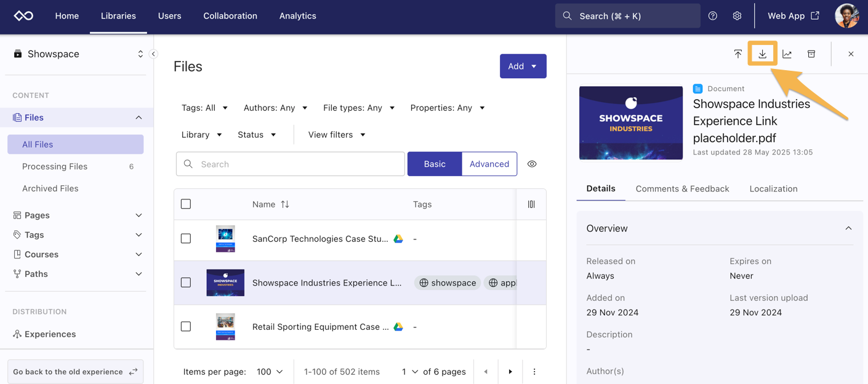Image resolution: width=868 pixels, height=384 pixels.
Task: Click the global Search (⌘ + K) field
Action: pyautogui.click(x=628, y=16)
